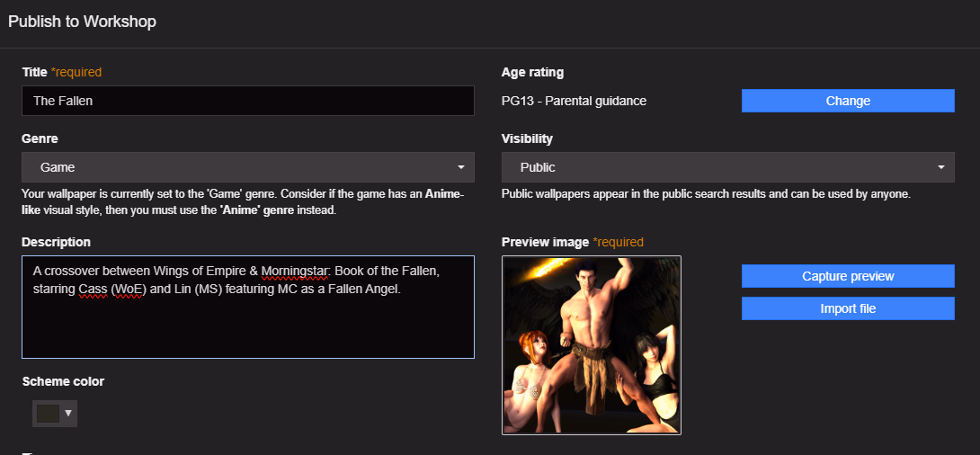Click the Capture preview button

847,276
